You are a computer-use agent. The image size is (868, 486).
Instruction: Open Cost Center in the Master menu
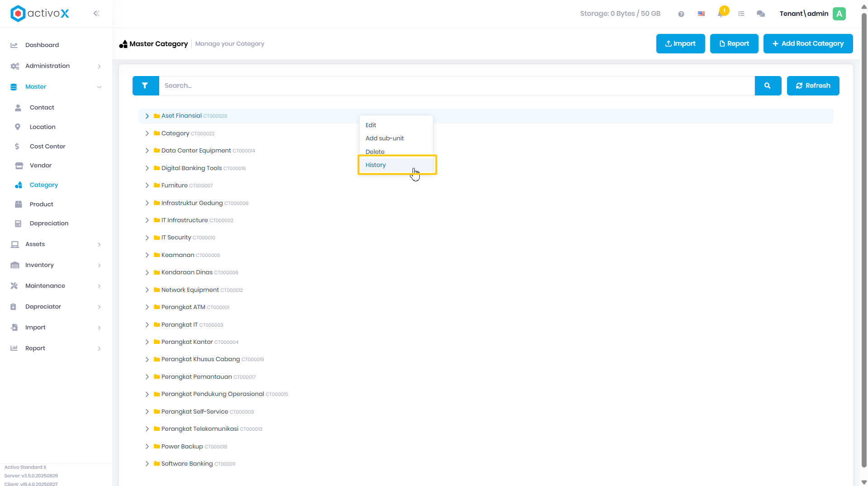[x=47, y=146]
